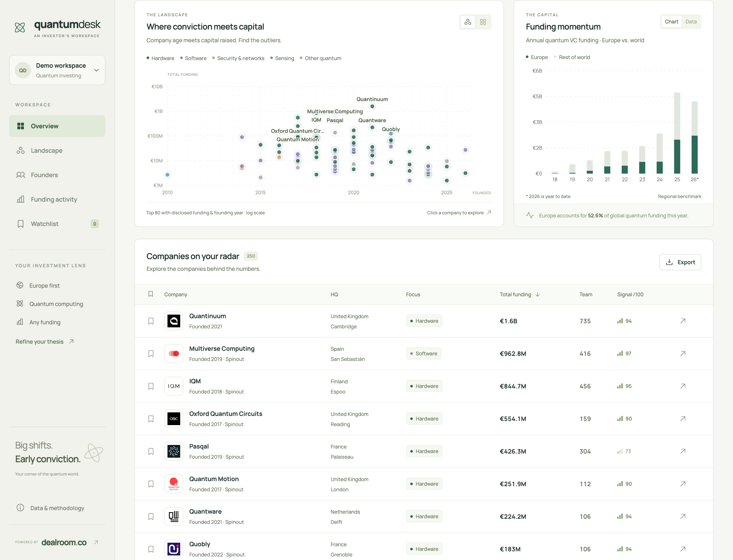Toggle bookmark column header icon
The image size is (733, 560).
pos(151,294)
